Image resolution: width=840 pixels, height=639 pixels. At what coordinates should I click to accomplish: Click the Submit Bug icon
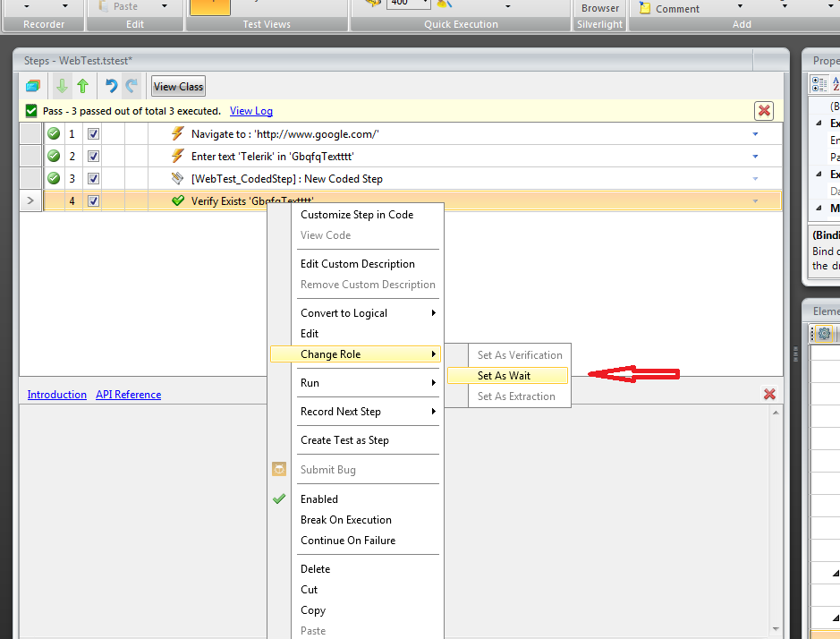[x=279, y=469]
